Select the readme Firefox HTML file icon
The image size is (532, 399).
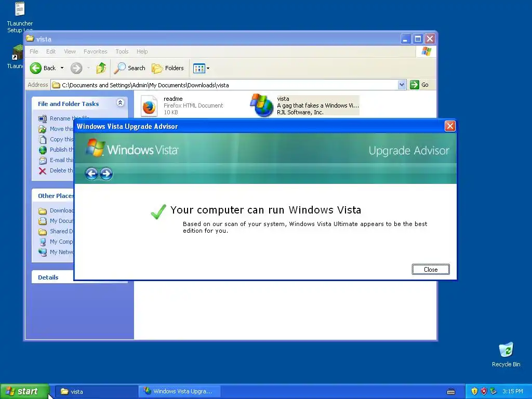(x=149, y=106)
